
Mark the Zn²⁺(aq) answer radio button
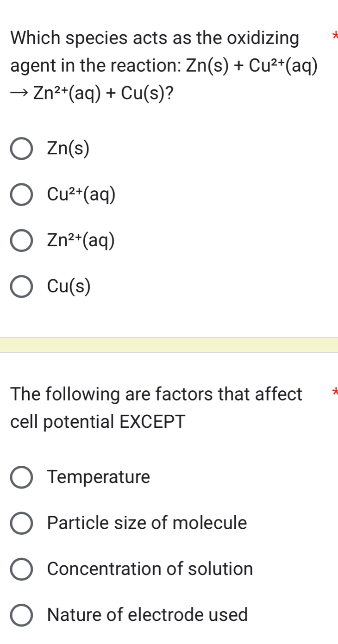click(21, 241)
